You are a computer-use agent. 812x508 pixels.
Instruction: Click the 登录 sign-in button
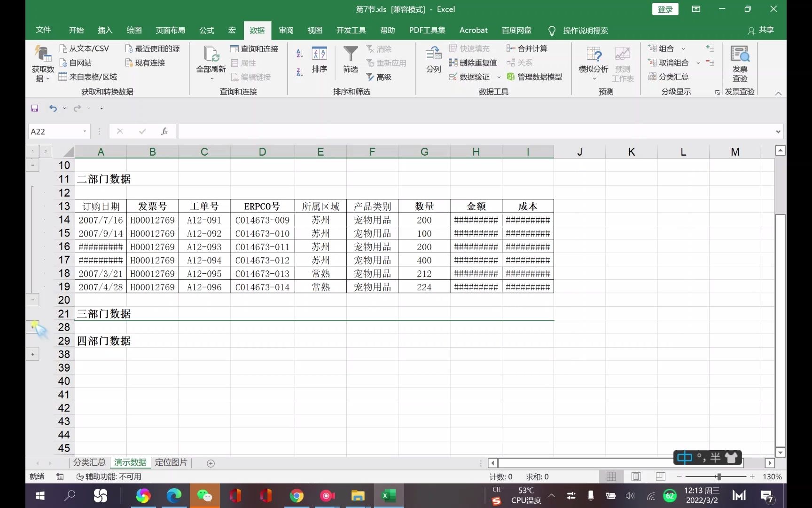(x=665, y=9)
